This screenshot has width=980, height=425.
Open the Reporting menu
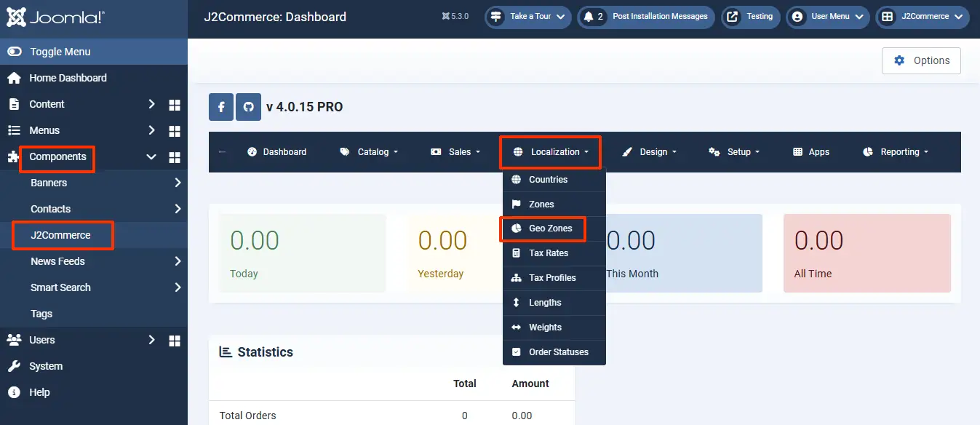click(x=896, y=152)
